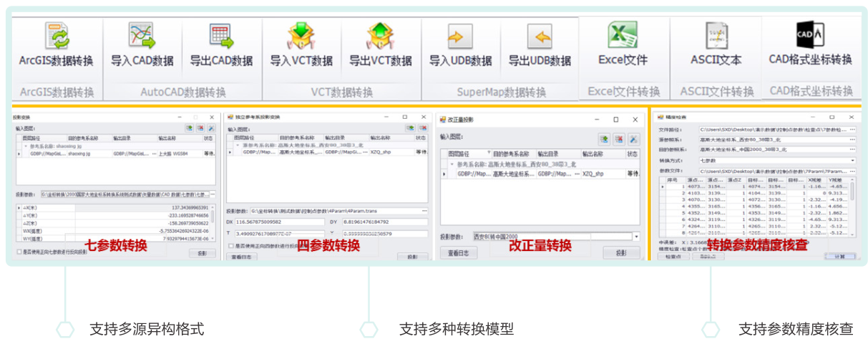Collapse 参考系名称 group in 改正量投影 window
This screenshot has height=359, width=868.
(452, 164)
